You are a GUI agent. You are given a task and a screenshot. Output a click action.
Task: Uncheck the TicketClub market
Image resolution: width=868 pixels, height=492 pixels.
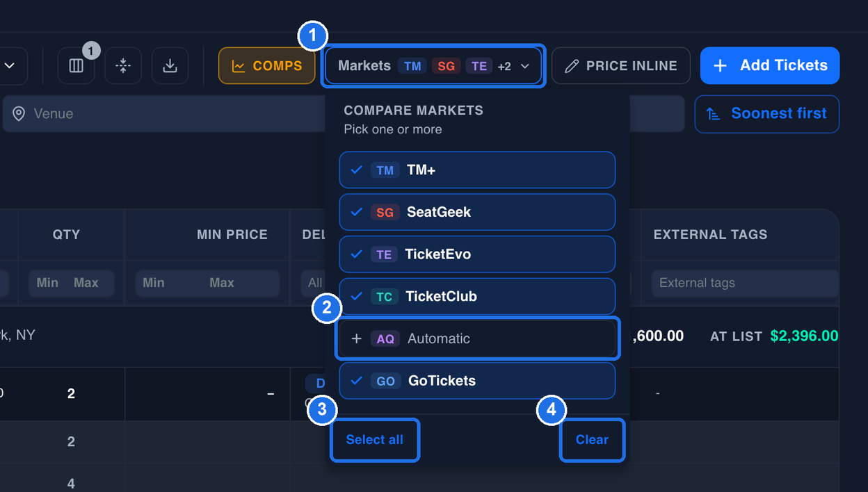477,297
